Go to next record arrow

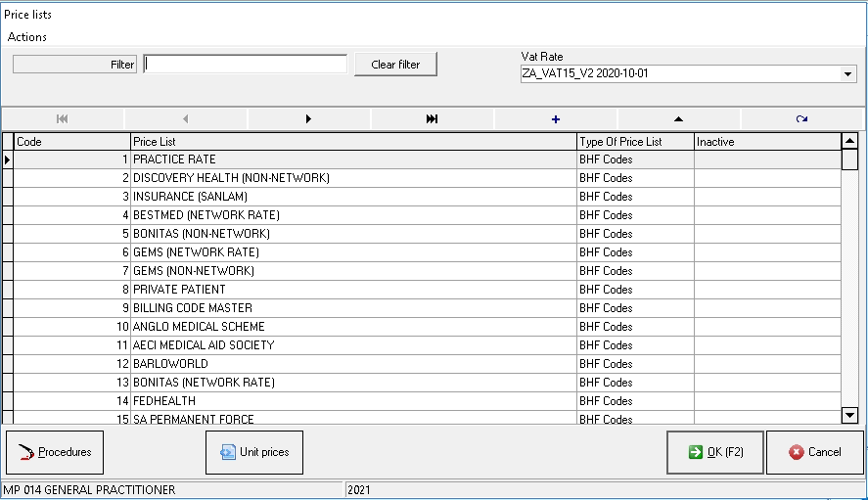coord(308,118)
